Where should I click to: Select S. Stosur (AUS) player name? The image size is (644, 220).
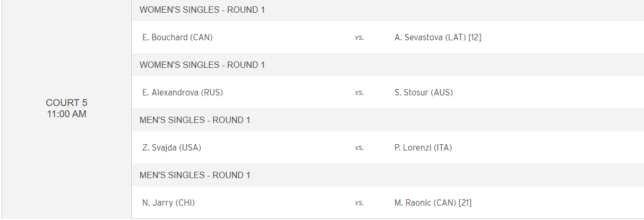pyautogui.click(x=424, y=92)
